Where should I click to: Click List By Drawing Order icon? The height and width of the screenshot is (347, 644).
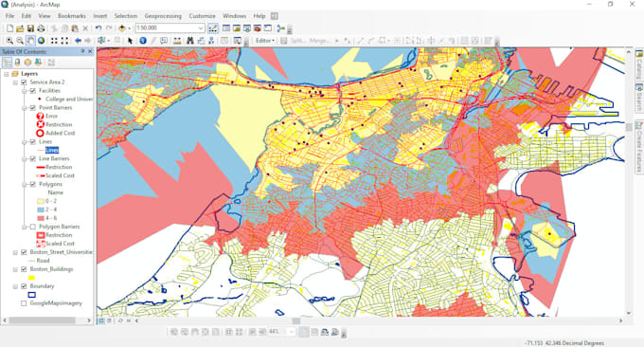point(8,63)
